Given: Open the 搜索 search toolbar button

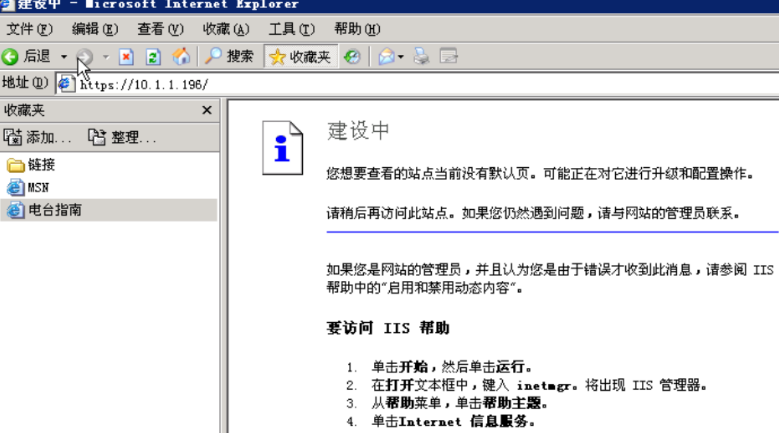Looking at the screenshot, I should [230, 57].
